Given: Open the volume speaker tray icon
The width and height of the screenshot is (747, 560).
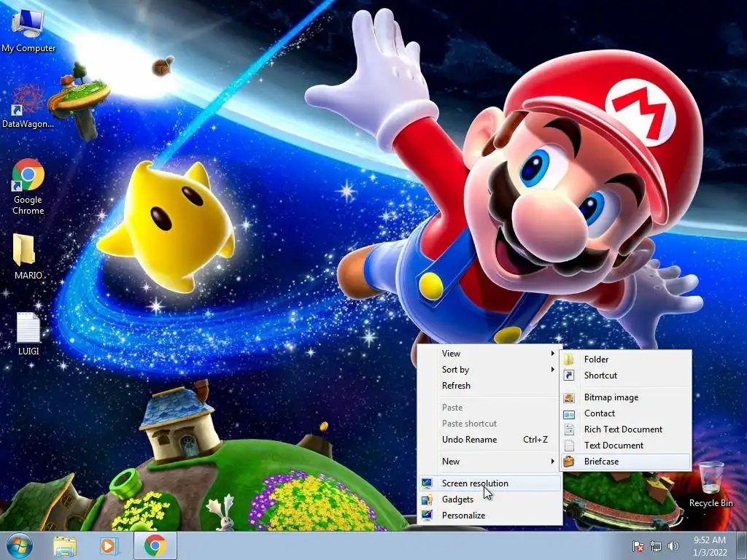Looking at the screenshot, I should [x=673, y=546].
